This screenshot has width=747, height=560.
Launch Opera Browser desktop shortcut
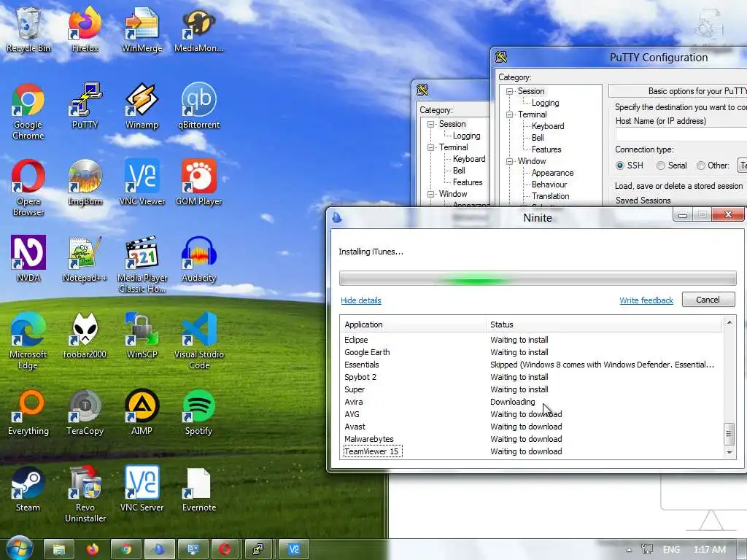[x=28, y=187]
